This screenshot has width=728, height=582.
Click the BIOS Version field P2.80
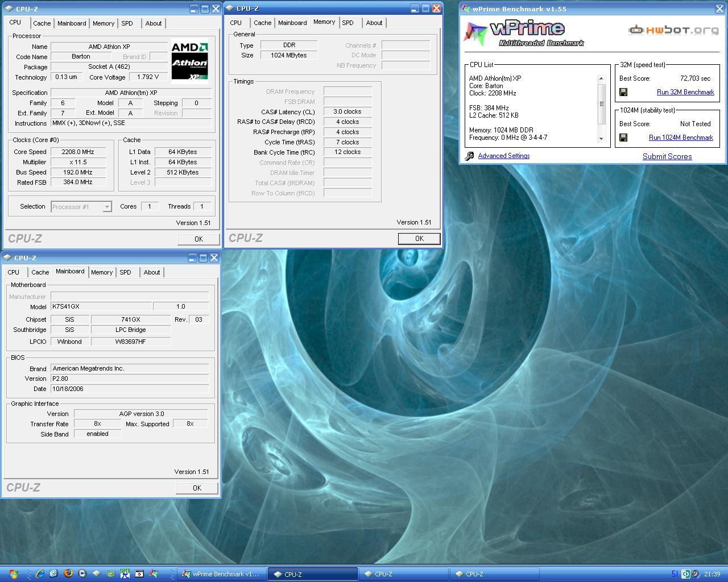click(130, 379)
